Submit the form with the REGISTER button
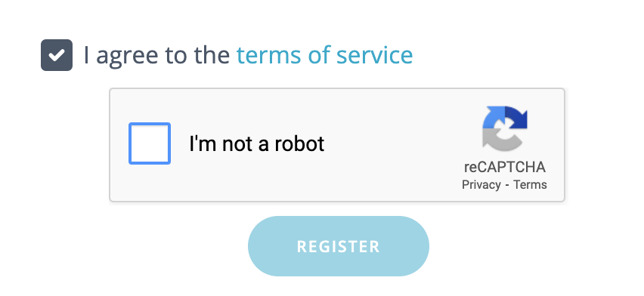 (x=339, y=246)
